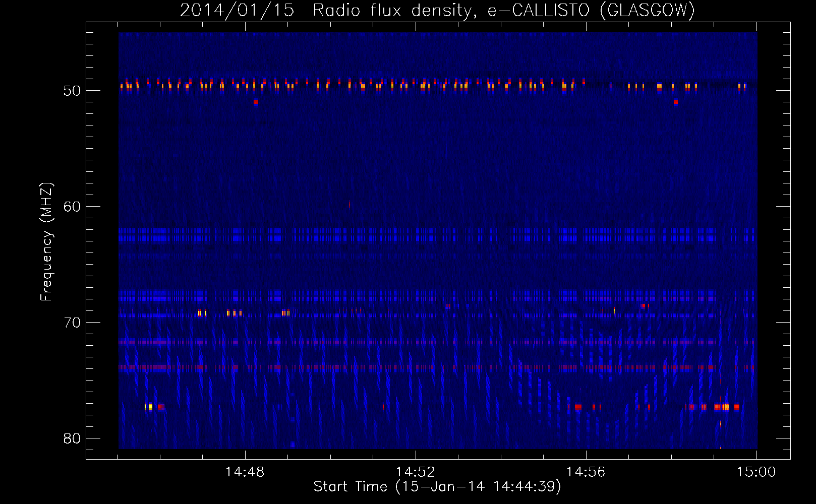Click the plot title '2014/01/15 Radio flux density, e-CALLISTO (GLASGOW)'

pyautogui.click(x=437, y=10)
